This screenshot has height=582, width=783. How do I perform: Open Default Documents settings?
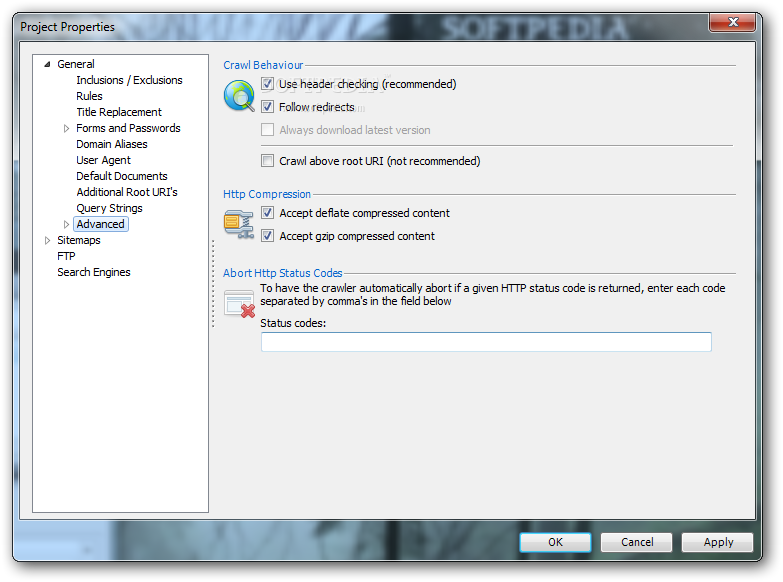122,176
